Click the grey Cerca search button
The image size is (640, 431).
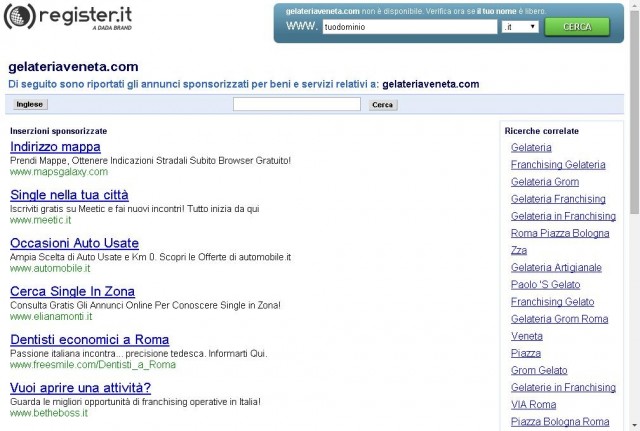(x=382, y=105)
